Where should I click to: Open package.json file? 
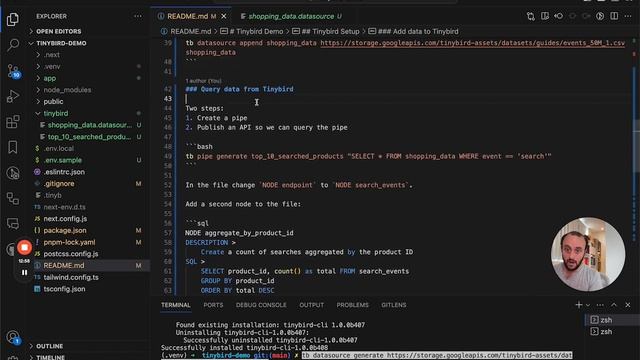64,231
